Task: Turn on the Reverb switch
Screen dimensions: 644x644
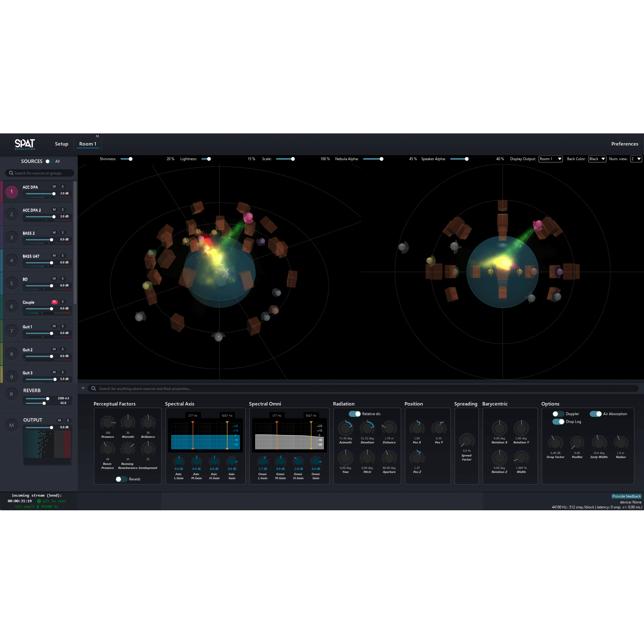Action: (x=121, y=479)
